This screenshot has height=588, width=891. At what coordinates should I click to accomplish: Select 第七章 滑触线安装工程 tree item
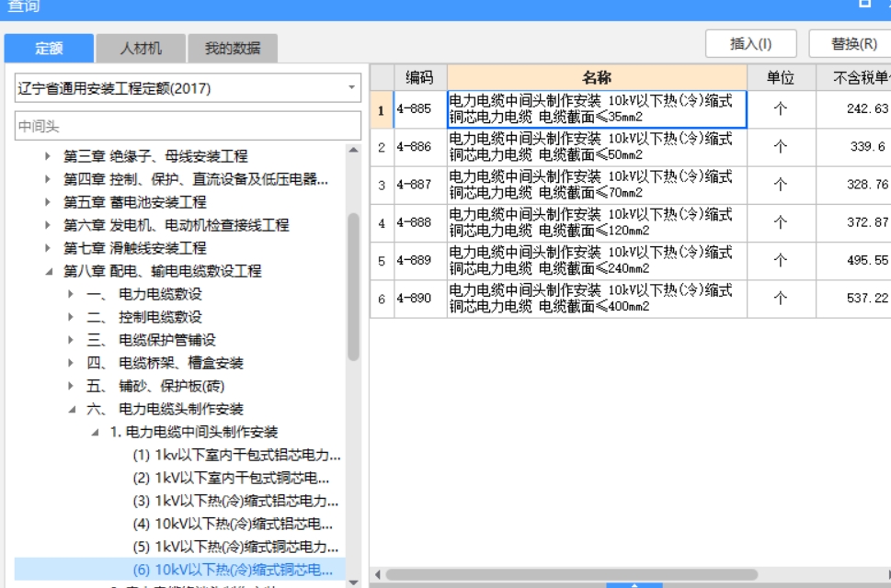pos(134,247)
